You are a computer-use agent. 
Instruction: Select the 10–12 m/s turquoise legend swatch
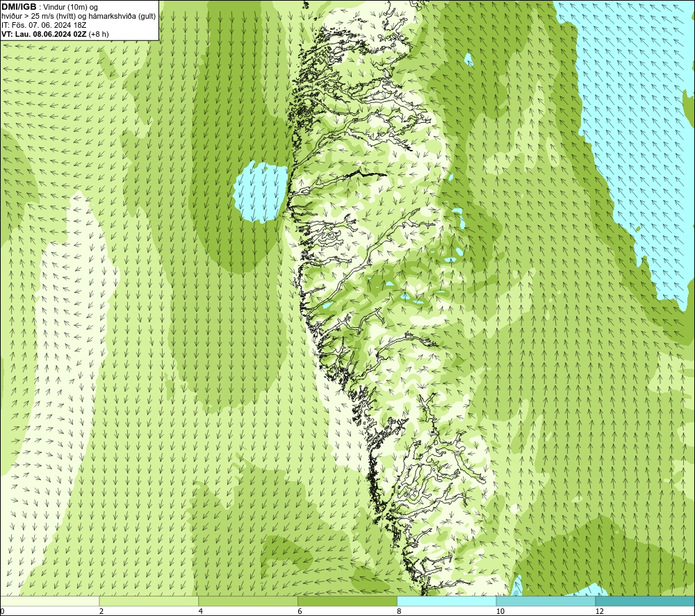coord(546,601)
